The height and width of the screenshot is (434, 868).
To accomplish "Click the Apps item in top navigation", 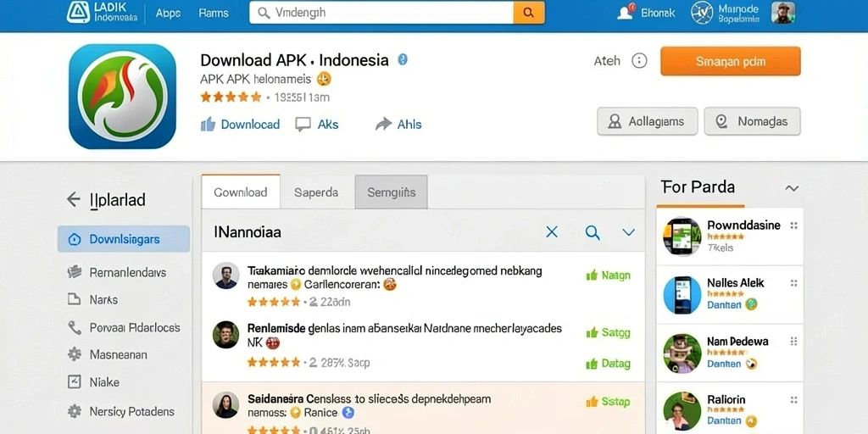I will click(167, 13).
